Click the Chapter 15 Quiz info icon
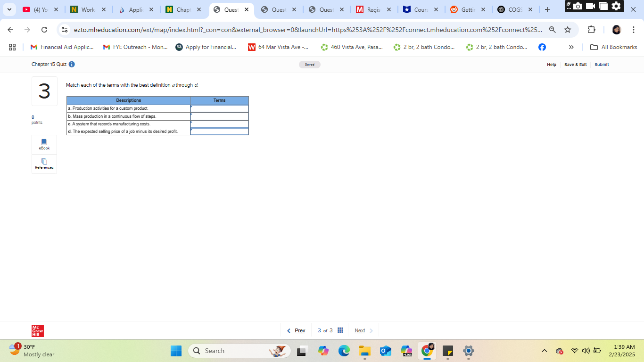This screenshot has height=362, width=644. pyautogui.click(x=72, y=64)
